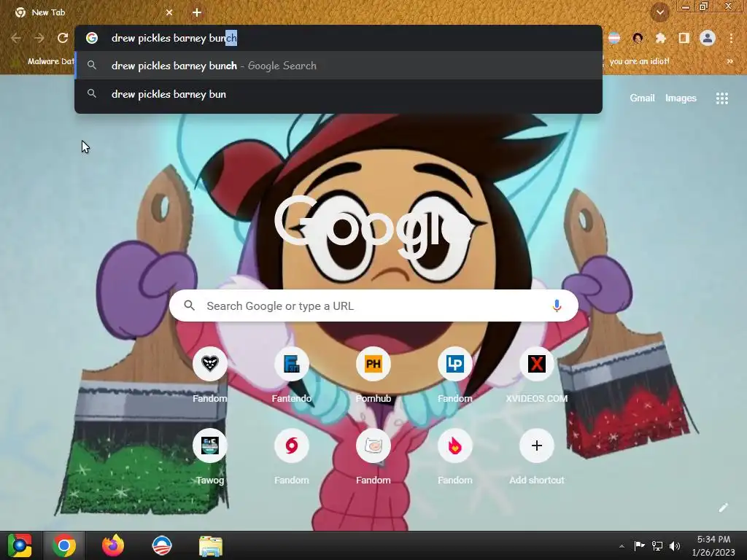Open the striped-flag extension icon
This screenshot has height=560, width=747.
pos(614,38)
